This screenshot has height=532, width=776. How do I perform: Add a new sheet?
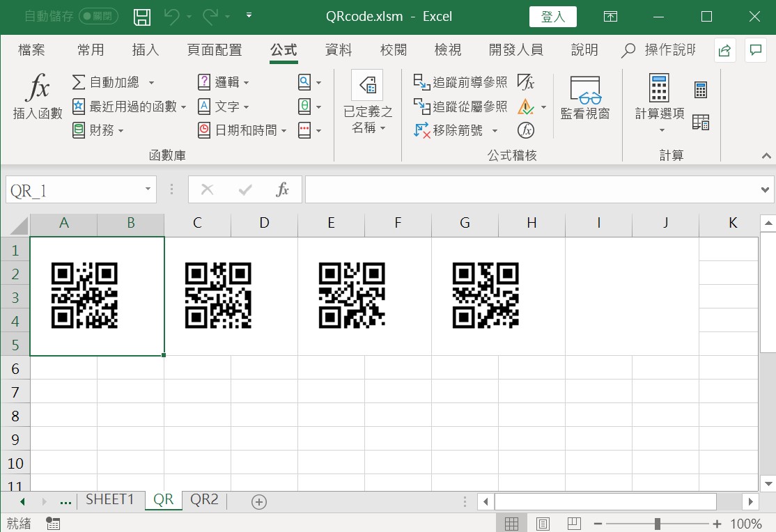(x=259, y=502)
